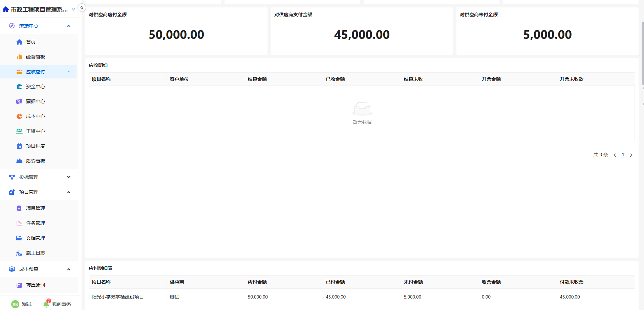The image size is (644, 310).
Task: Open 任务管理 in the sidebar
Action: click(35, 223)
